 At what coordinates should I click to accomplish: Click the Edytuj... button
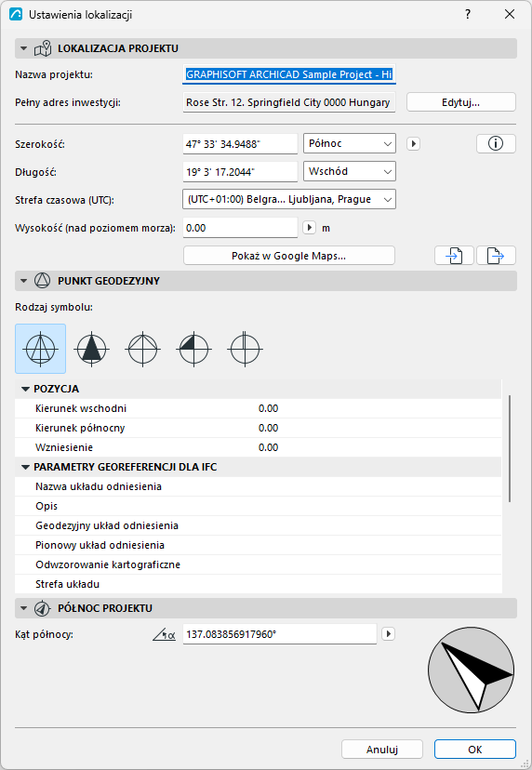(460, 102)
